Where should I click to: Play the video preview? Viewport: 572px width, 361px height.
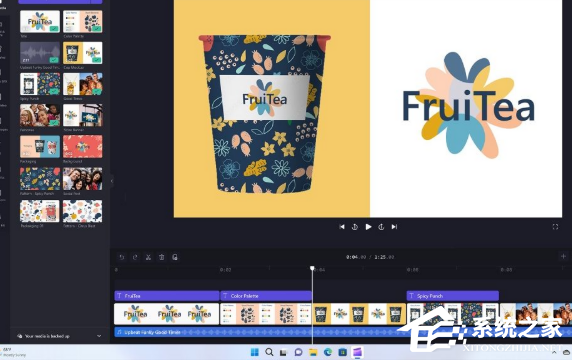[368, 227]
